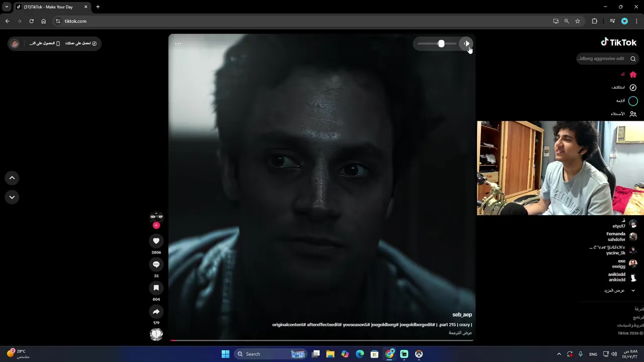Adjust the video volume slider

tap(437, 44)
